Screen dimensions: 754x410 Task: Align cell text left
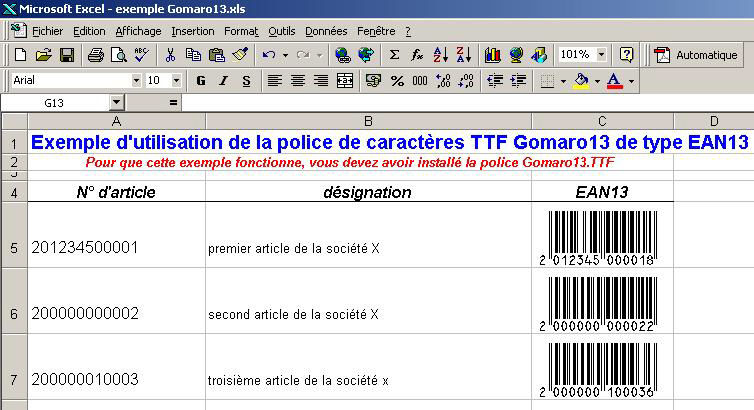[275, 80]
